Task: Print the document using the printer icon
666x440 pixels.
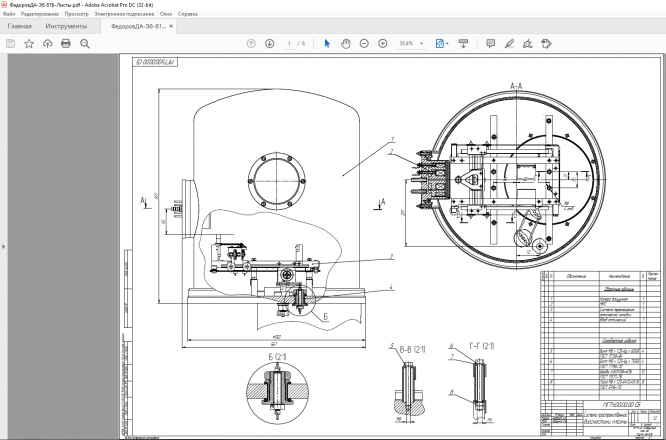Action: coord(66,44)
